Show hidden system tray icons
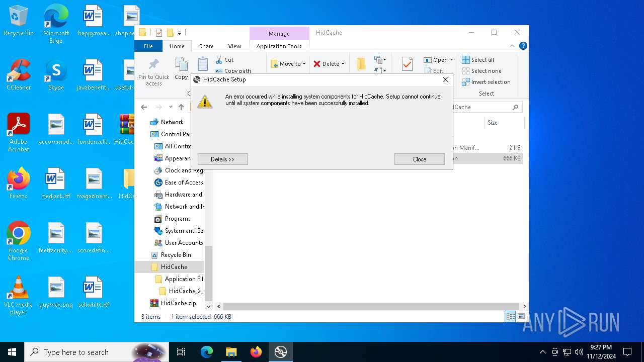The height and width of the screenshot is (362, 644). (x=542, y=352)
